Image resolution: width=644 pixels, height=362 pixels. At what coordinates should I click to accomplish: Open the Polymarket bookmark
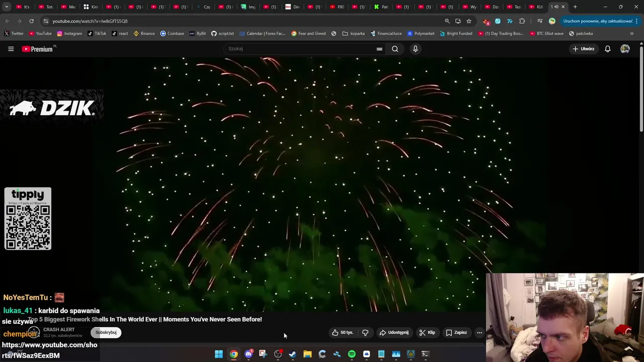[421, 34]
